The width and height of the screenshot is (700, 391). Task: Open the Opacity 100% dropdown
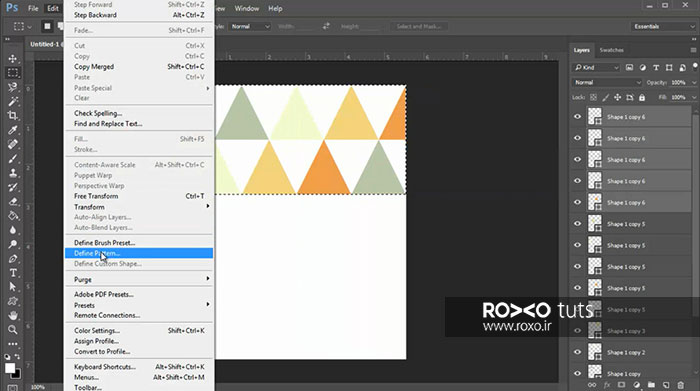click(694, 83)
